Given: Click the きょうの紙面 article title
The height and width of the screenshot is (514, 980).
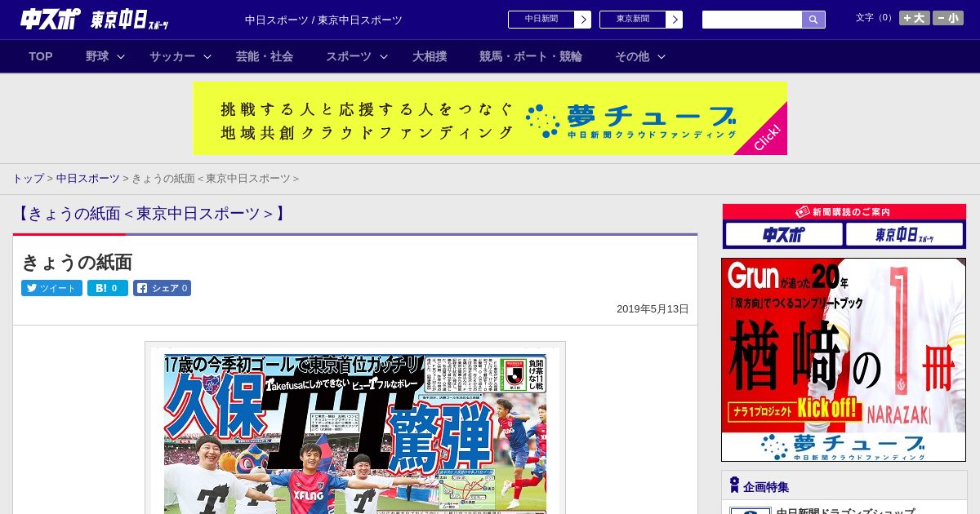Looking at the screenshot, I should (77, 262).
